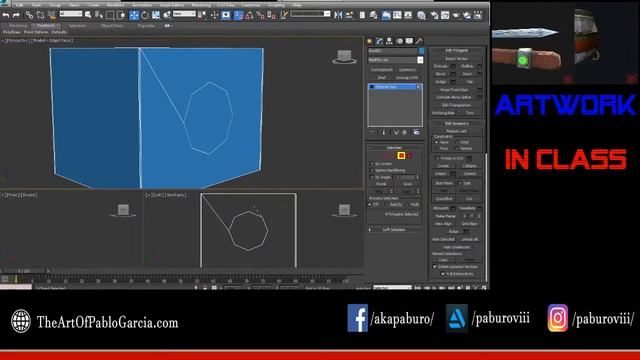Toggle the By Vertex checkbox

372,164
